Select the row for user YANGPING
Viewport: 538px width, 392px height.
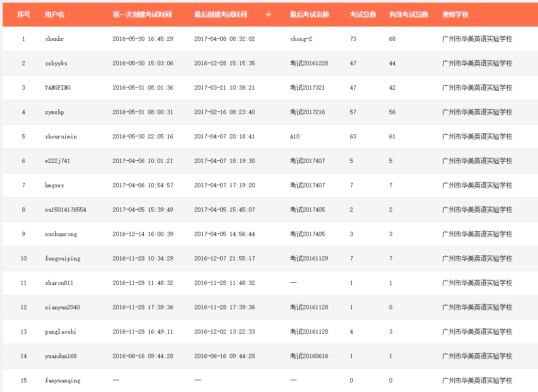pyautogui.click(x=58, y=88)
